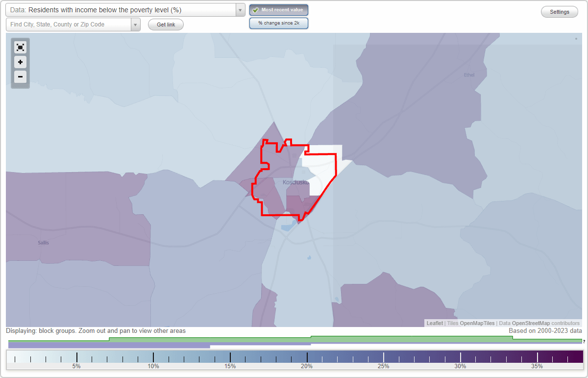Zoom out using the minus icon
This screenshot has height=378, width=588.
[20, 77]
